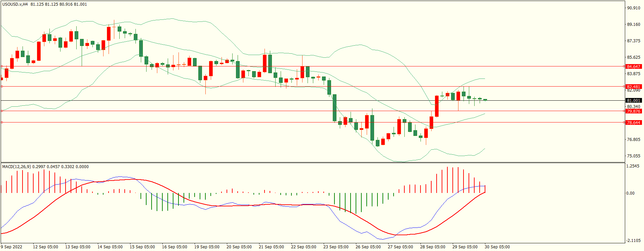Click the -2.1105 MACD scale value

[x=633, y=240]
